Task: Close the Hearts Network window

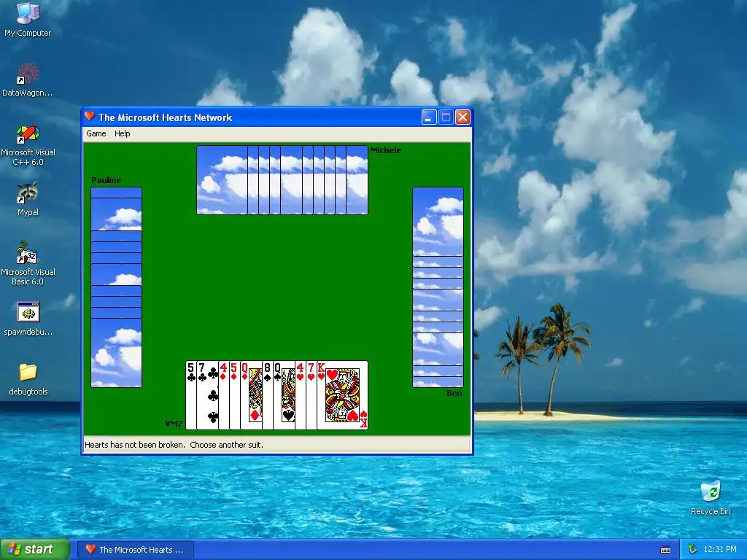Action: click(462, 117)
